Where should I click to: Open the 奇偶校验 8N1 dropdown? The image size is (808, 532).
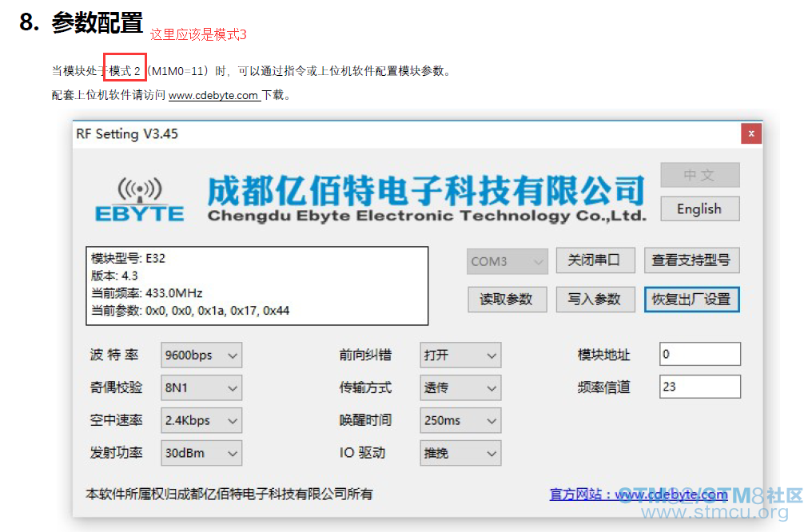(201, 387)
